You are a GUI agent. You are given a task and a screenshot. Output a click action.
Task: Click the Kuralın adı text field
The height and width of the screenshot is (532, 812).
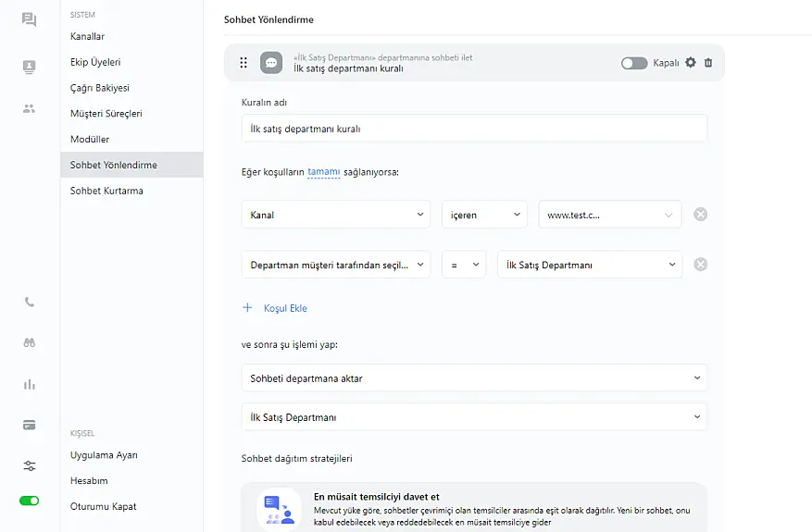click(x=474, y=129)
